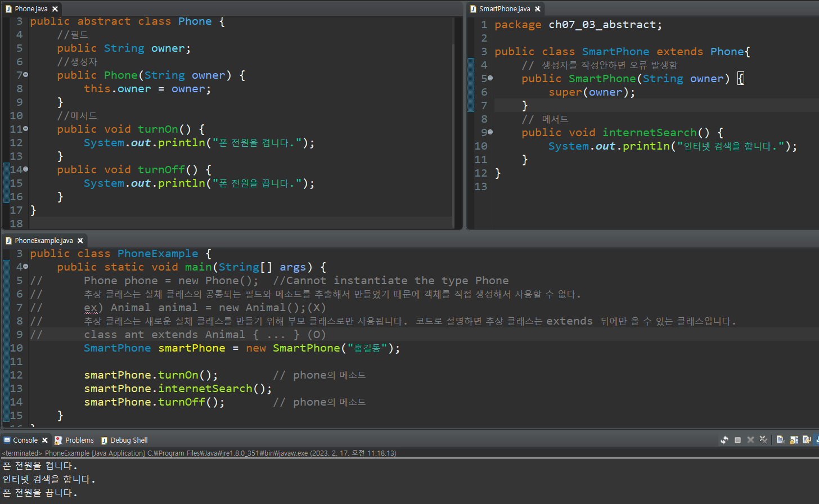Click the PhoneExample.java tab file icon
The image size is (819, 504).
pyautogui.click(x=8, y=240)
